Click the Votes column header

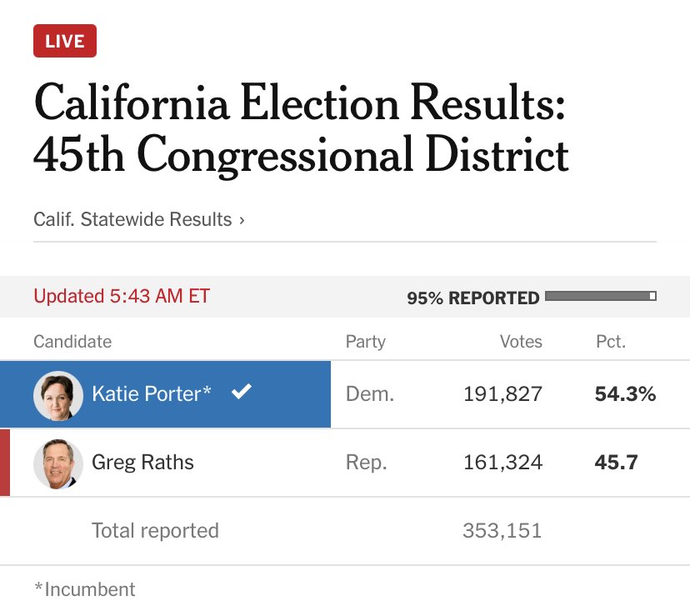click(521, 342)
